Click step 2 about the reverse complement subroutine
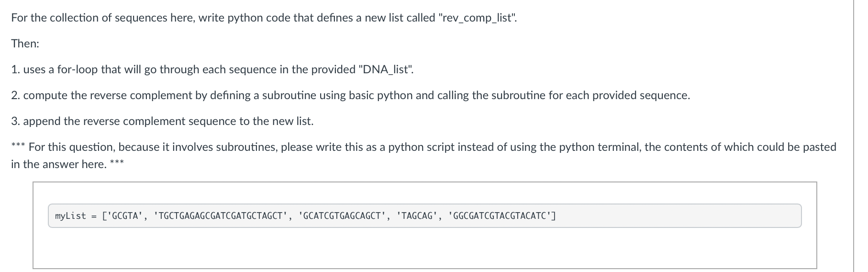 (x=351, y=95)
